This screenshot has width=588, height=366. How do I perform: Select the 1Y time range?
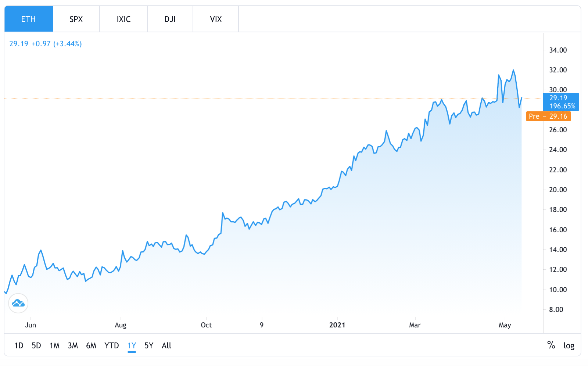pos(132,345)
